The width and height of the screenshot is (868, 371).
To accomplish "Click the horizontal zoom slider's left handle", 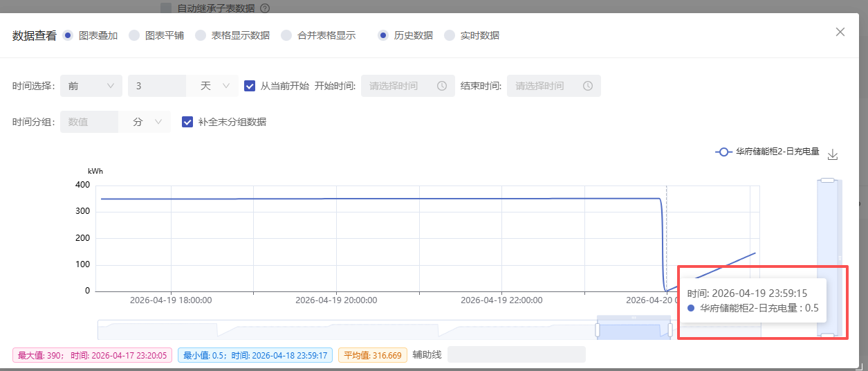I will pos(598,330).
